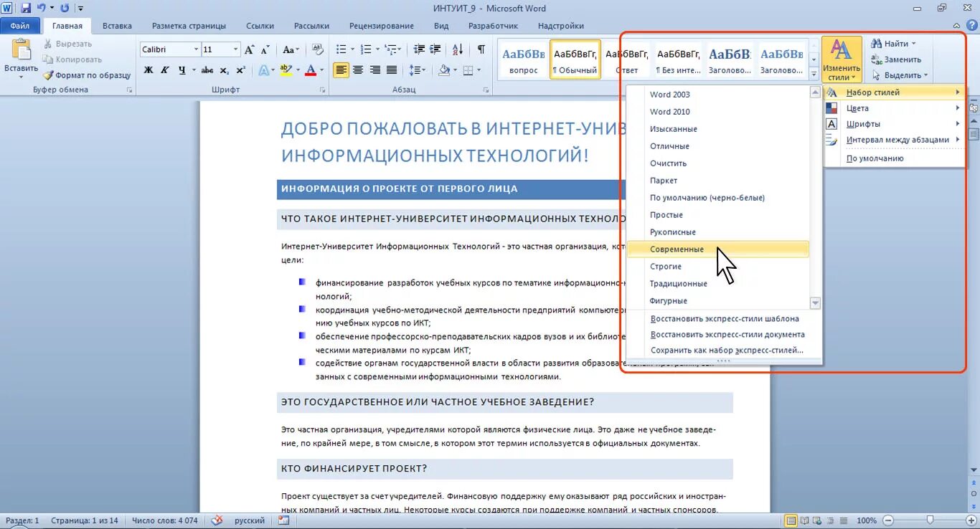This screenshot has height=529, width=980.
Task: Switch to Web Layout view in status bar
Action: tap(817, 520)
